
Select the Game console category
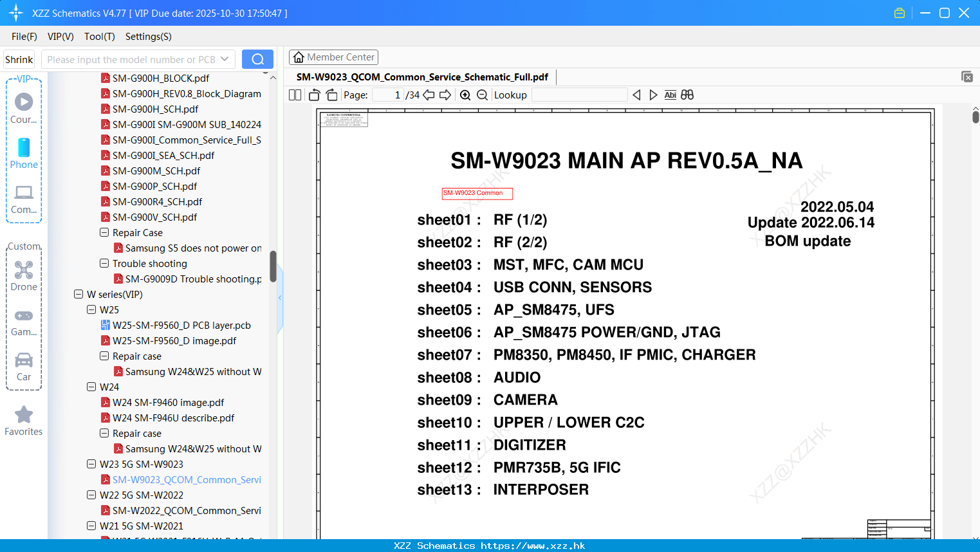[24, 321]
